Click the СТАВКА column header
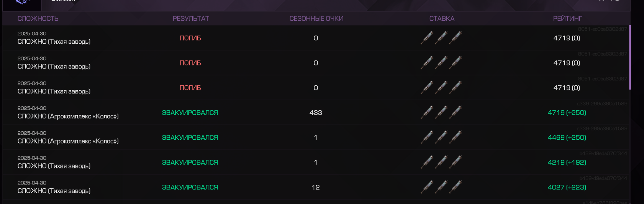644x204 pixels. (x=442, y=18)
